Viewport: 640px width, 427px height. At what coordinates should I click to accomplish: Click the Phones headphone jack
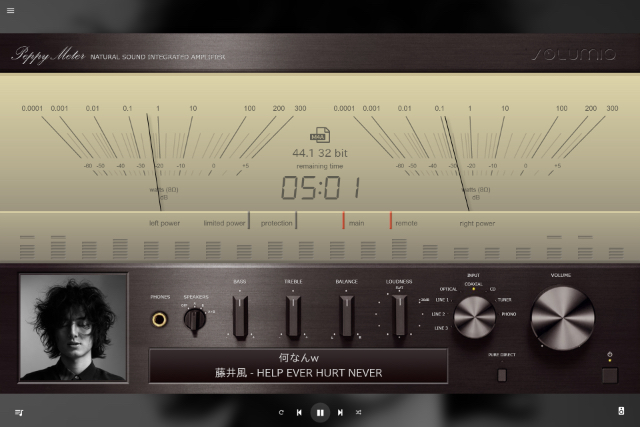[159, 319]
